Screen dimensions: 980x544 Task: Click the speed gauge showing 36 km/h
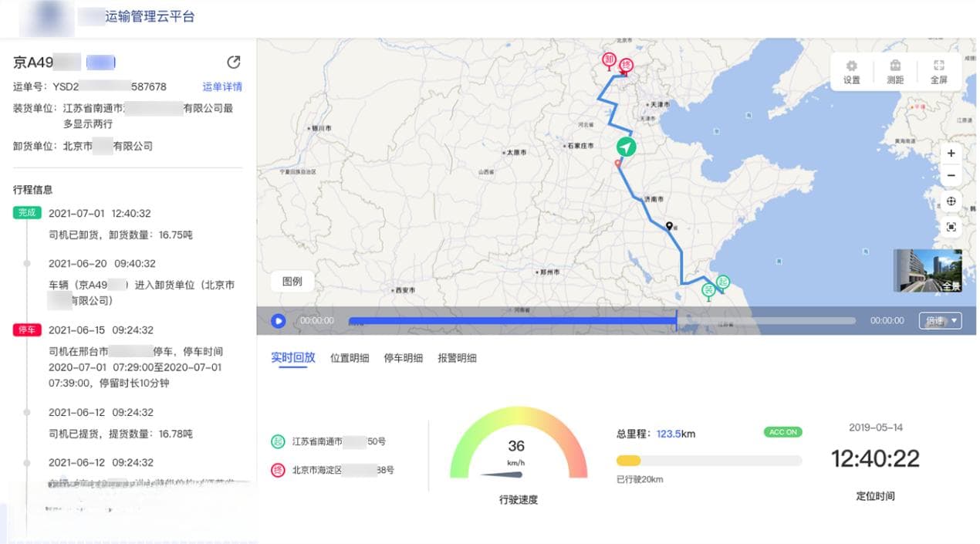pyautogui.click(x=519, y=442)
